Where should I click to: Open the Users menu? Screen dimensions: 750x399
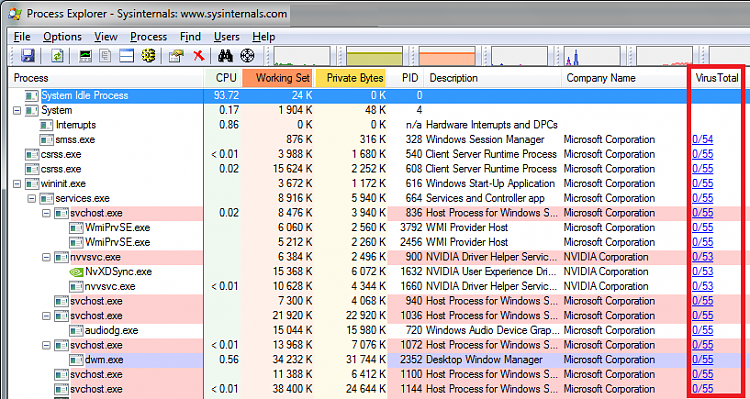227,37
